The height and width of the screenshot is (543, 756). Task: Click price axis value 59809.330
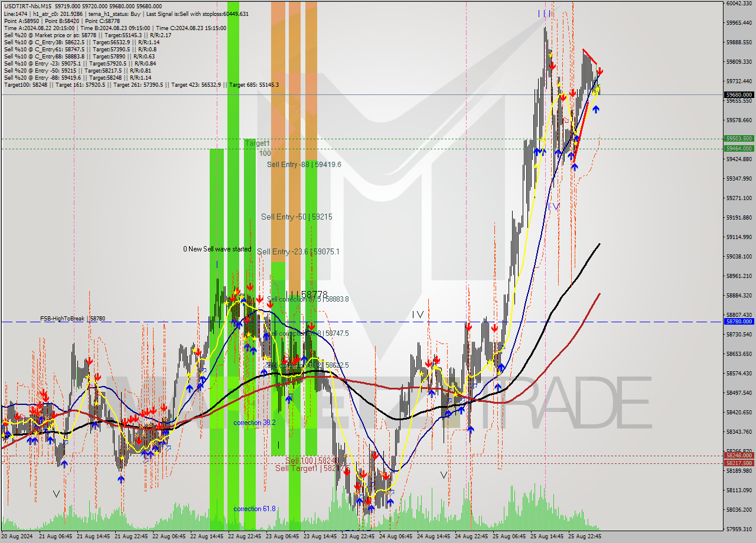pos(739,61)
